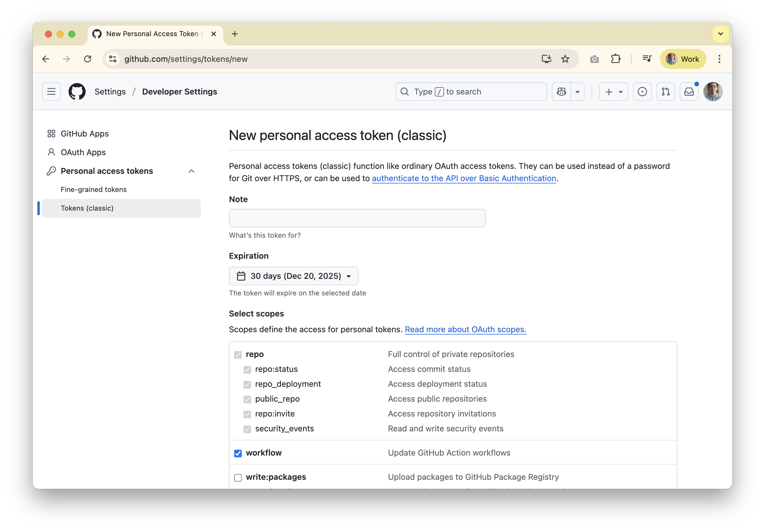Image resolution: width=765 pixels, height=532 pixels.
Task: Enable the write:packages scope
Action: point(238,477)
